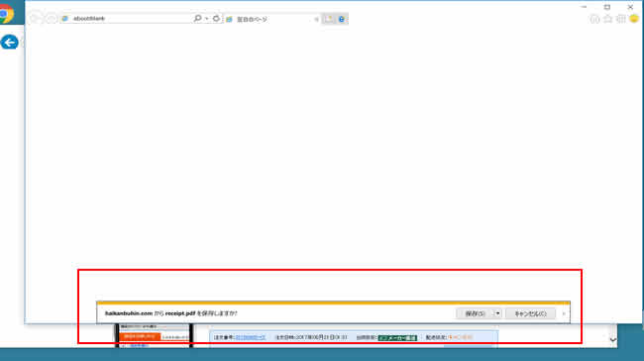This screenshot has height=361, width=644.
Task: Open the Home icon in IE toolbar
Action: pos(594,19)
